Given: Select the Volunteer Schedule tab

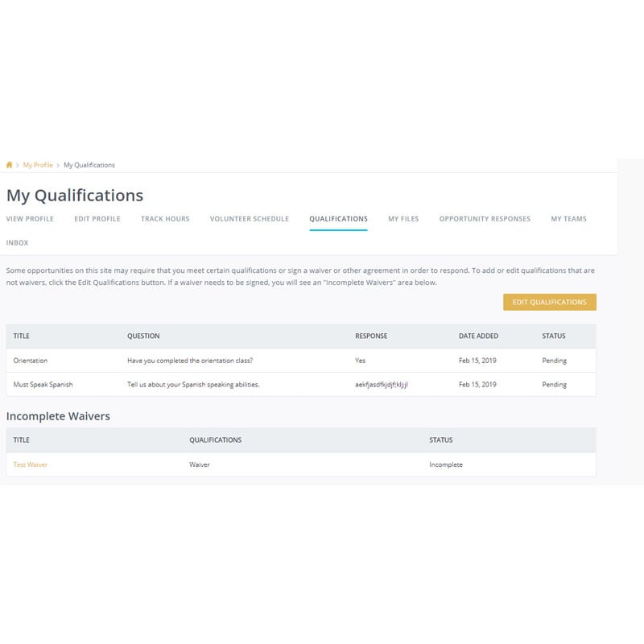Looking at the screenshot, I should (249, 218).
